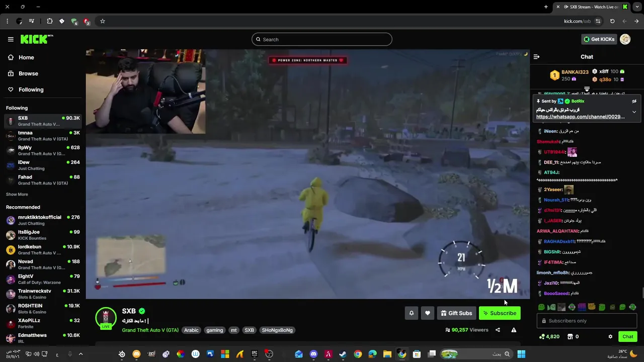The image size is (644, 362).
Task: Bookmark this page with the star icon
Action: click(103, 21)
